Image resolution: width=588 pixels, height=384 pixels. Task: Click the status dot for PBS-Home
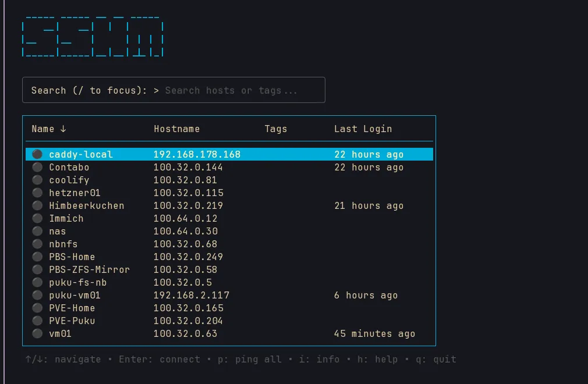[x=37, y=257]
